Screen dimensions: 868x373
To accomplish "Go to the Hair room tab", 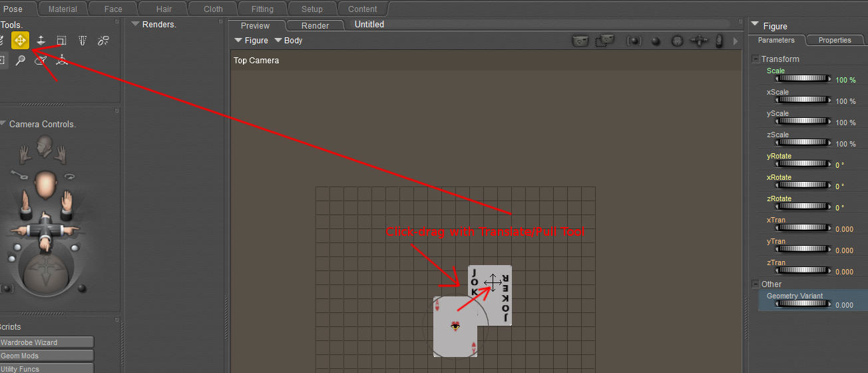I will point(164,9).
